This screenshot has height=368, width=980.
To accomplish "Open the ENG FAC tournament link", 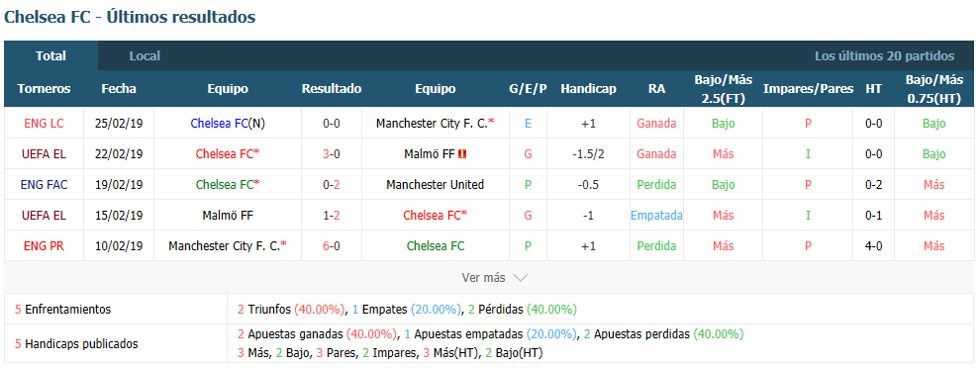I will coord(44,184).
